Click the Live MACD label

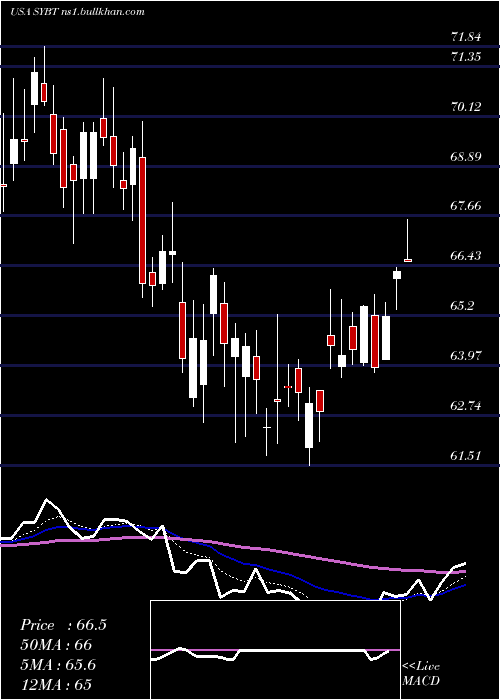coord(421,674)
